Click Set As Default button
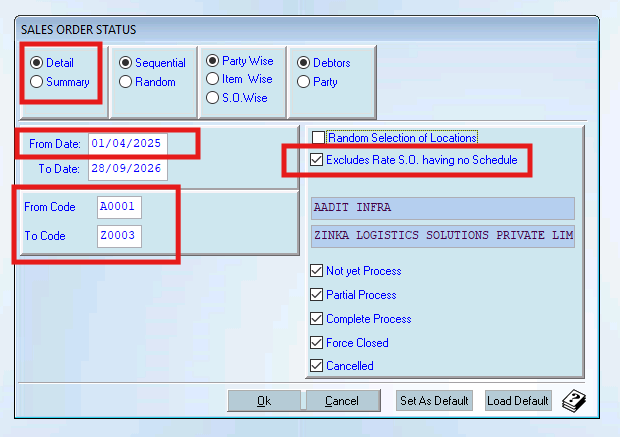 pyautogui.click(x=434, y=401)
